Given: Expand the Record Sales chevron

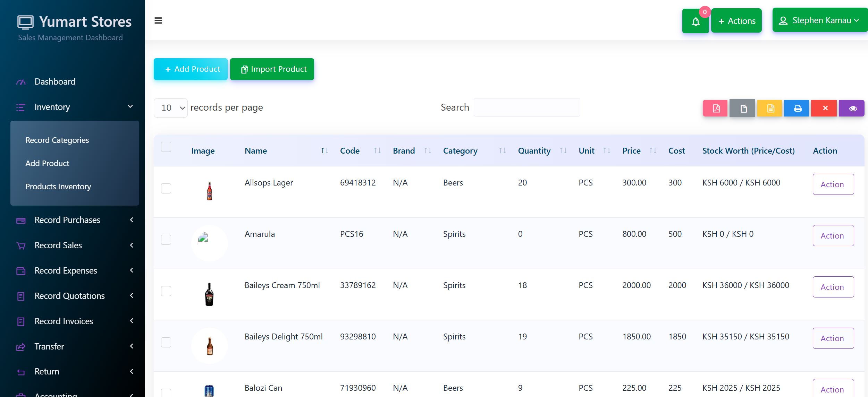Looking at the screenshot, I should point(132,245).
